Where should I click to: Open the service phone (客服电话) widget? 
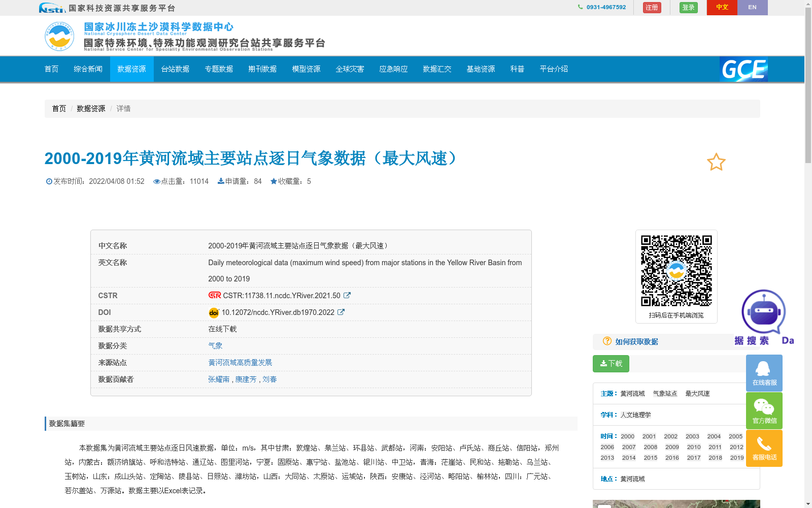(x=764, y=448)
